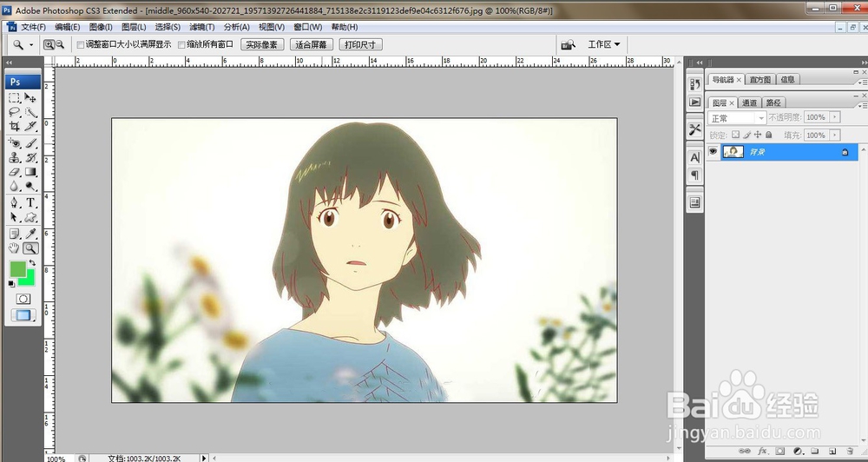
Task: Select the Clone Stamp tool
Action: click(x=15, y=158)
